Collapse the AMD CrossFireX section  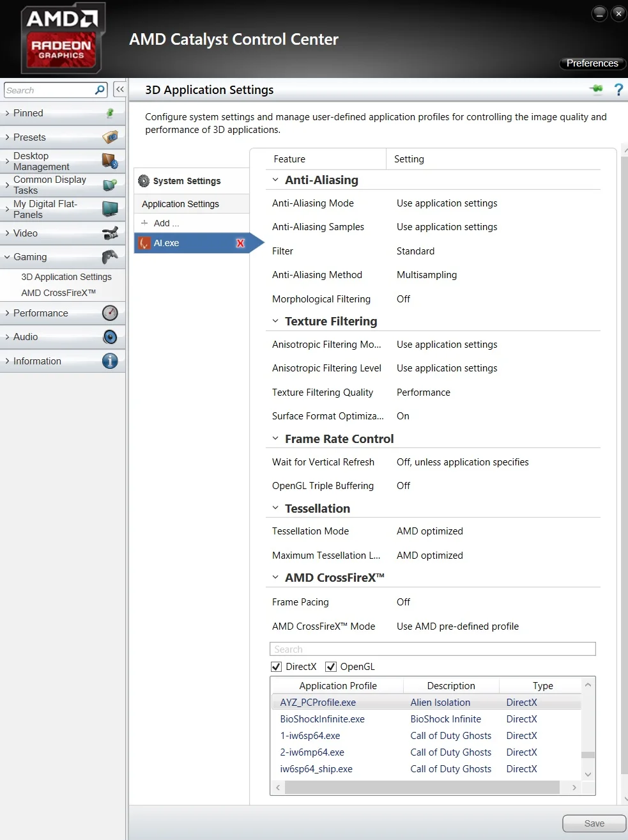pos(275,577)
